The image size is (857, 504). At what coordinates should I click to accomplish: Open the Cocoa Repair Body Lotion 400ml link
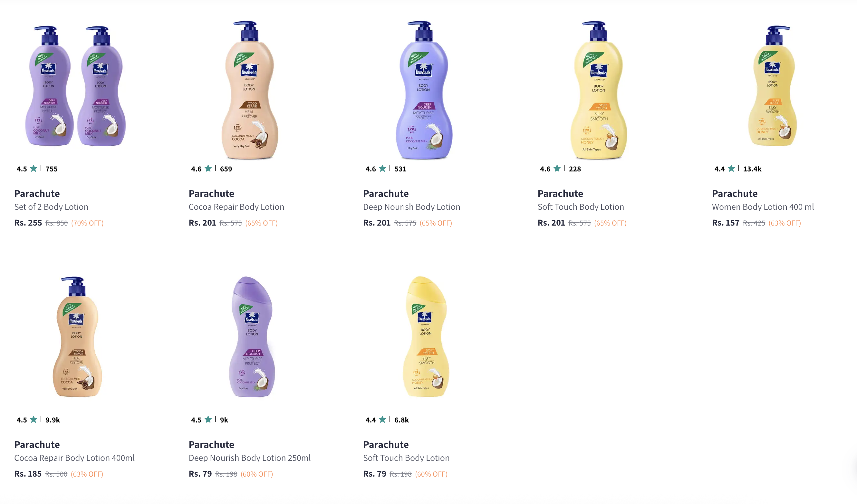[74, 458]
